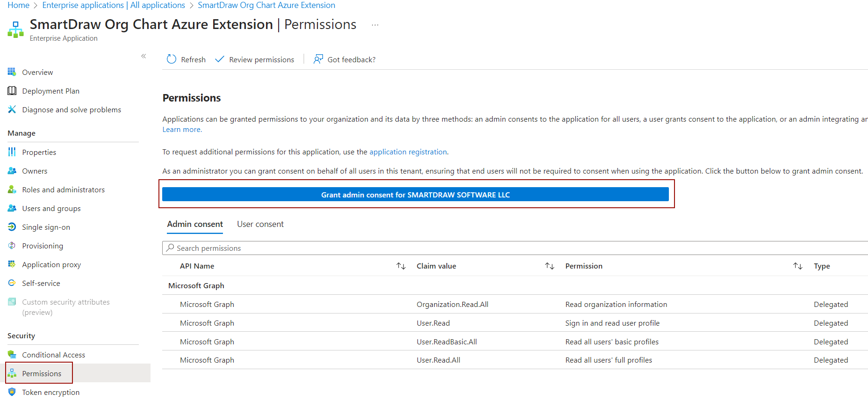Screen dimensions: 868x408
Task: Open Overview via its grid icon
Action: 12,72
